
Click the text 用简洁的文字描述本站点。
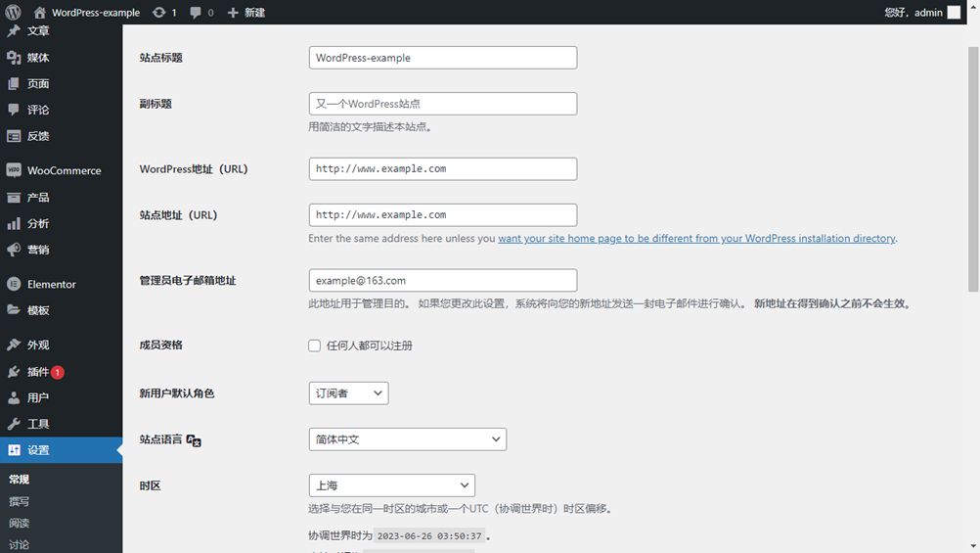370,127
